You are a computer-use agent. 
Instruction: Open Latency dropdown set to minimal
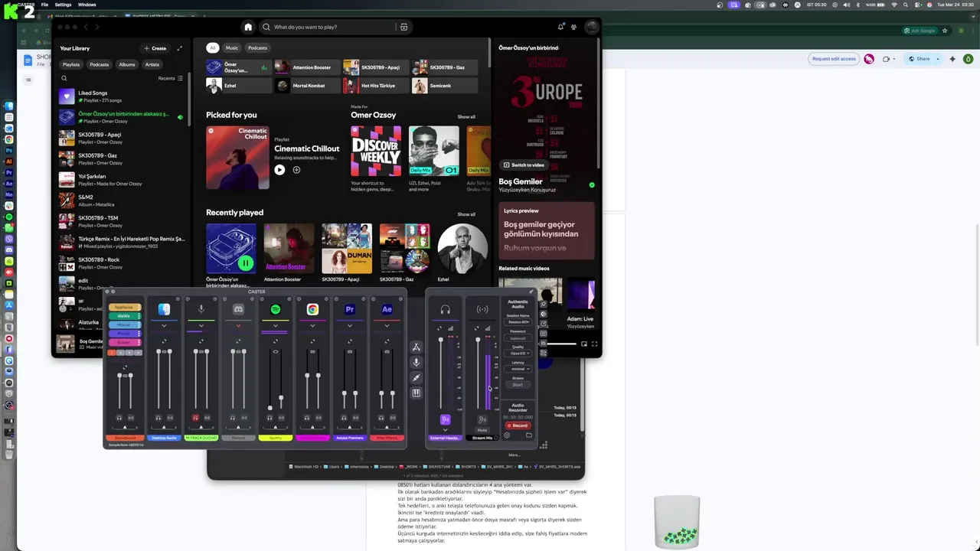pos(518,369)
